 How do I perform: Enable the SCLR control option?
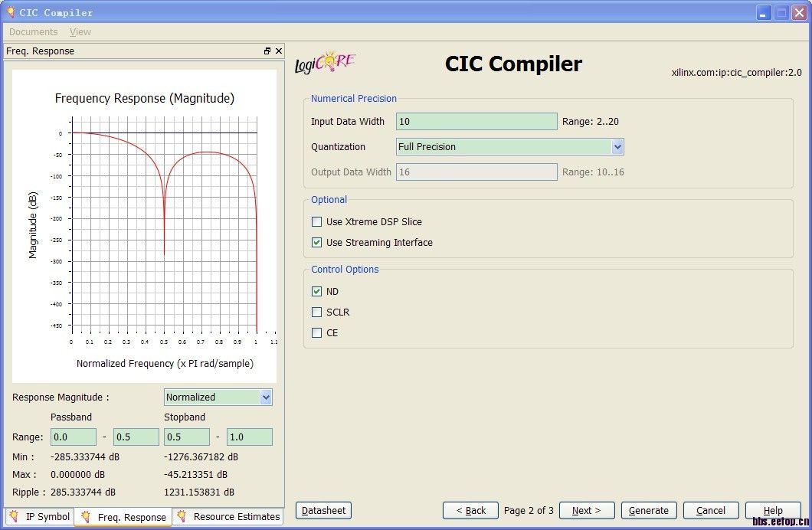tap(316, 312)
